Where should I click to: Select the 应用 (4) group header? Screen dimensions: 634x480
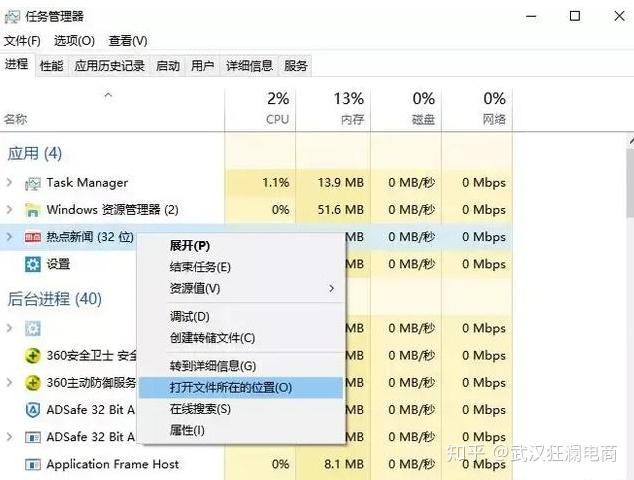35,154
